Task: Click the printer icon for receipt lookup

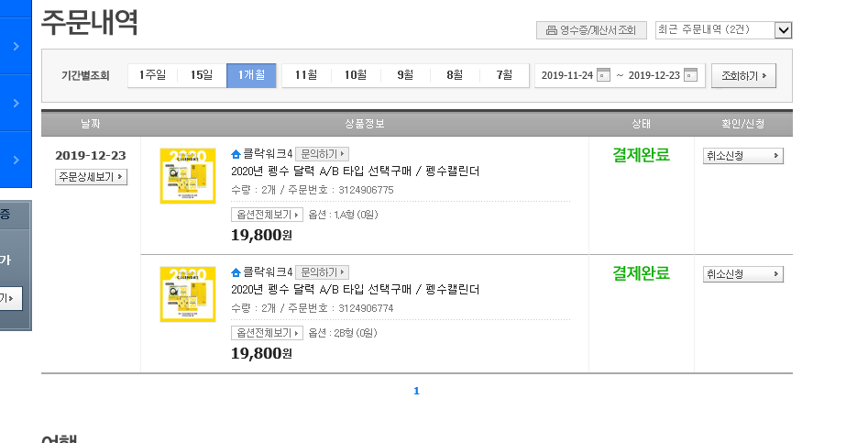Action: [552, 30]
